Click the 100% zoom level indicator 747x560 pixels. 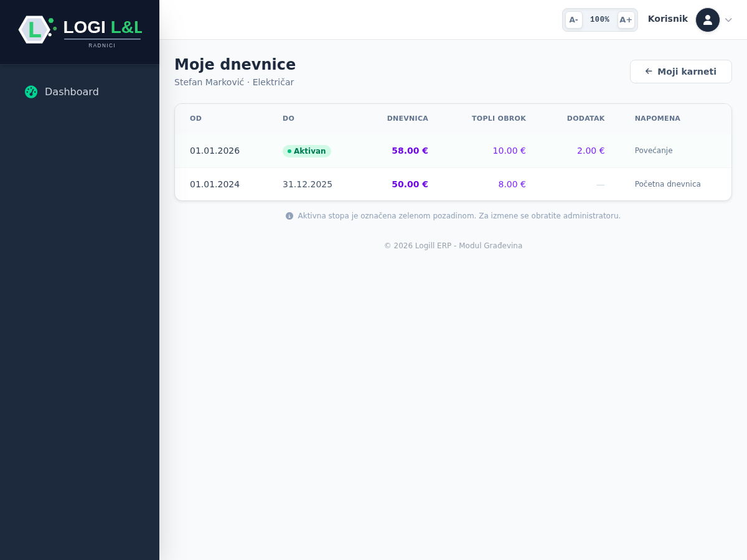599,20
